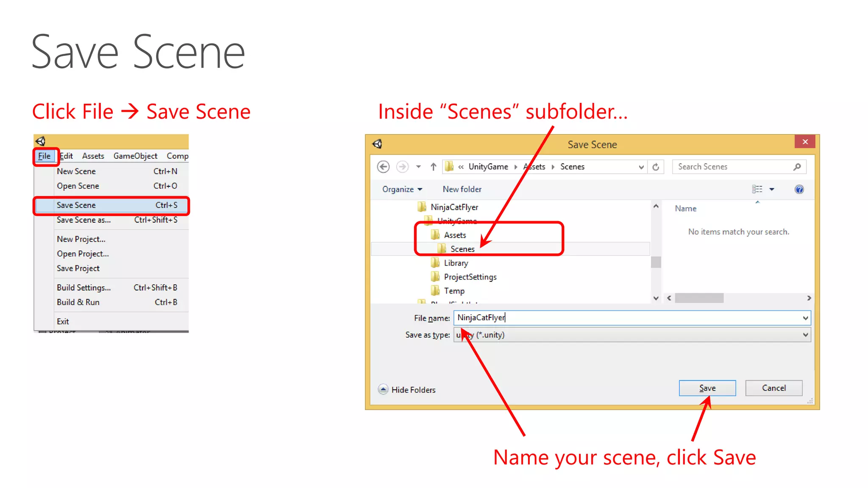This screenshot has height=488, width=868.
Task: Open the File menu
Action: (x=45, y=156)
